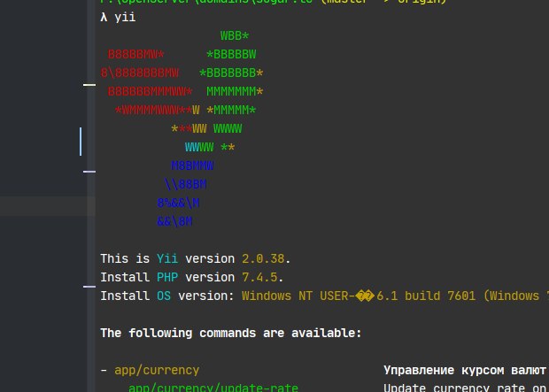
Task: Click the red 'B88BBMW*' logo segment
Action: [135, 54]
